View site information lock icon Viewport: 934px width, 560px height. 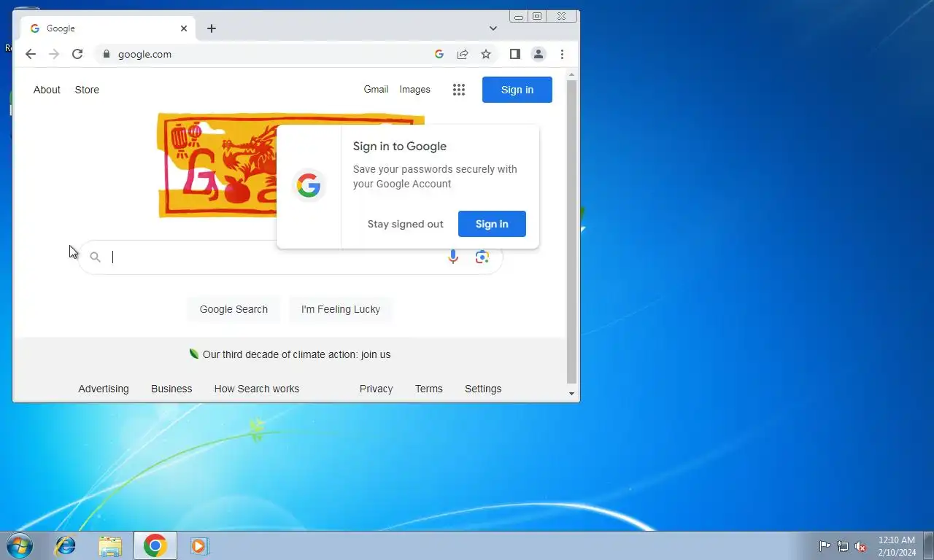[x=107, y=54]
